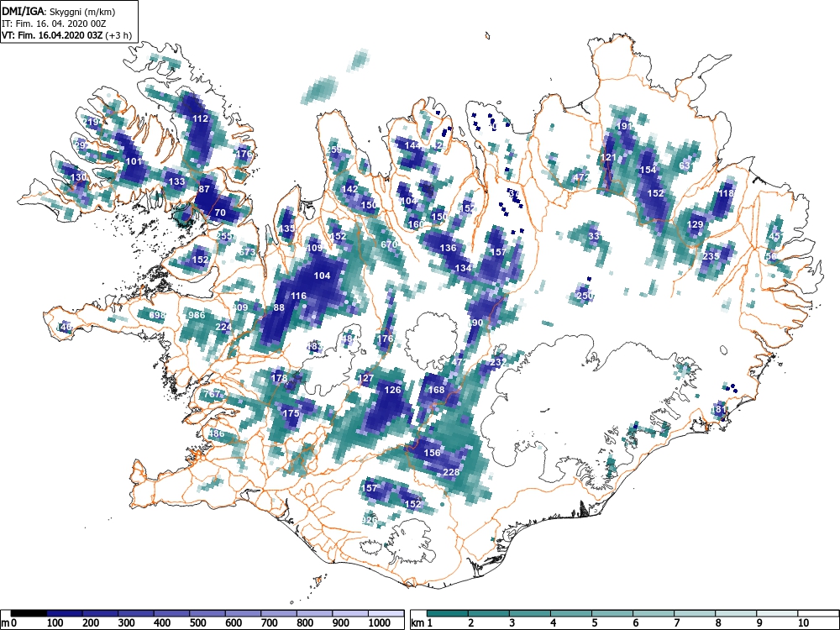Click the visibility value 154

click(x=648, y=170)
